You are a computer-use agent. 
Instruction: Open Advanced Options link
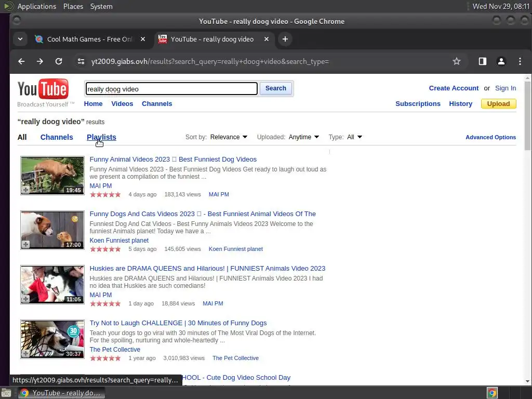[x=490, y=137]
